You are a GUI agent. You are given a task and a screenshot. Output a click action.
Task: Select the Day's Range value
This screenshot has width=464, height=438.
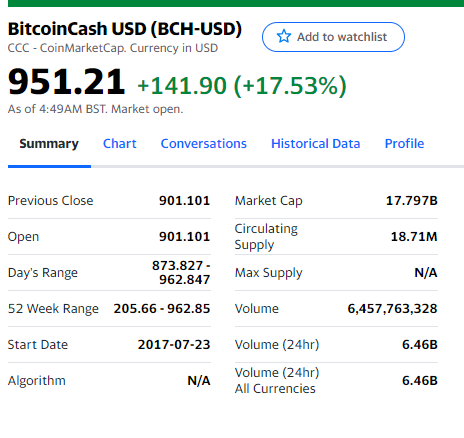tap(181, 273)
